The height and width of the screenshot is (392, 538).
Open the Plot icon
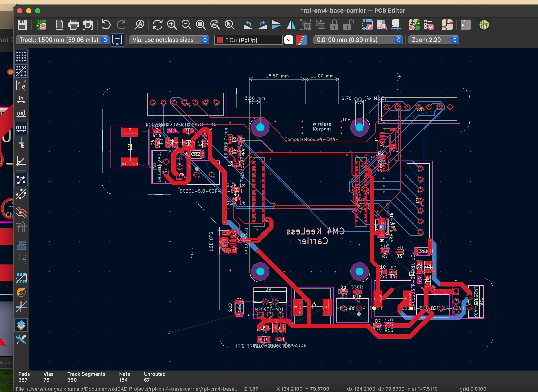(x=88, y=25)
